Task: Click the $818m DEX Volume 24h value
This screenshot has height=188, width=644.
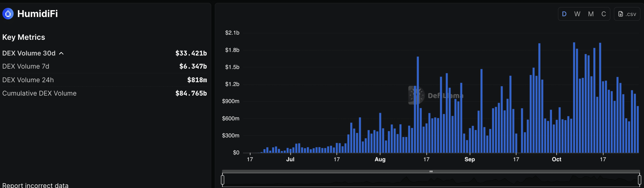Action: (x=197, y=80)
